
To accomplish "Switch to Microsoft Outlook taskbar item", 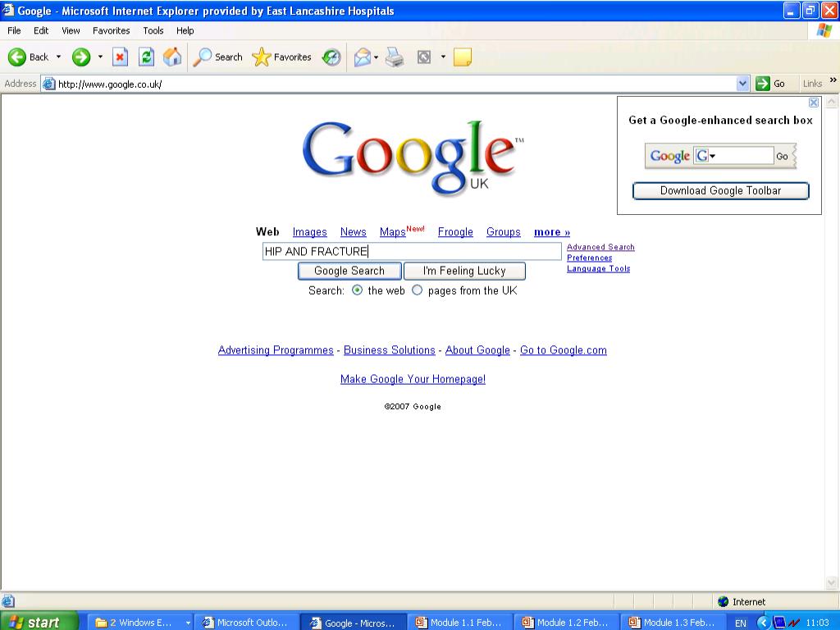I will pos(245,623).
